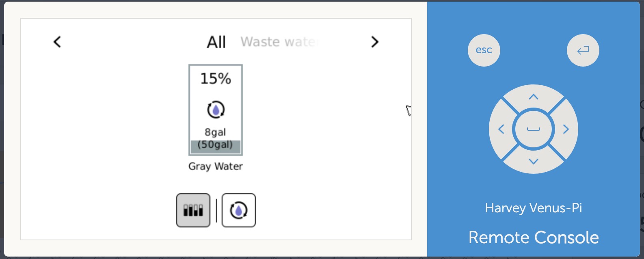Click the esc button on remote console
The height and width of the screenshot is (259, 644).
[484, 50]
